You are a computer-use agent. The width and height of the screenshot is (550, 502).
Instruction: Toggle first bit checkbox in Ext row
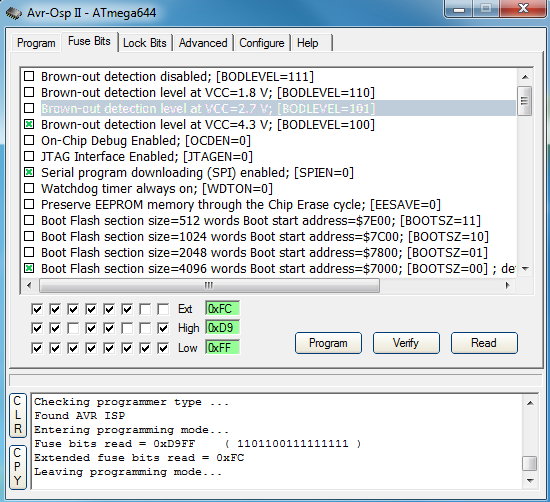tap(37, 309)
